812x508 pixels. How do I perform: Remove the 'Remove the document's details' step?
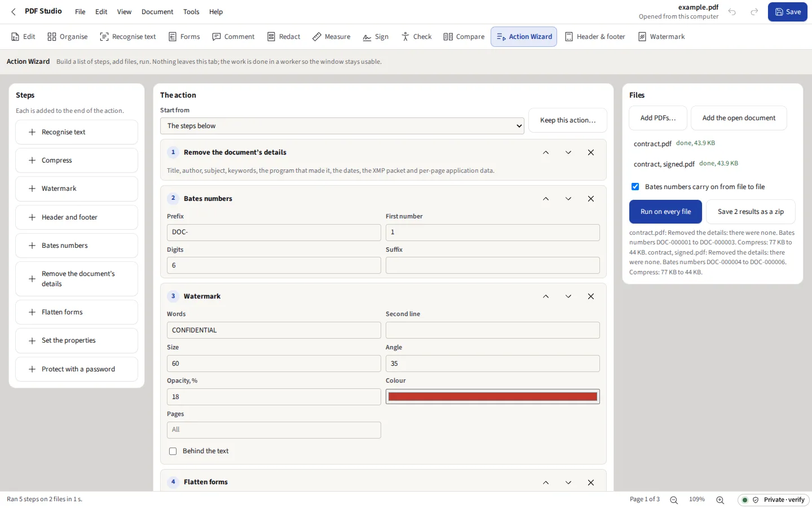pos(591,152)
